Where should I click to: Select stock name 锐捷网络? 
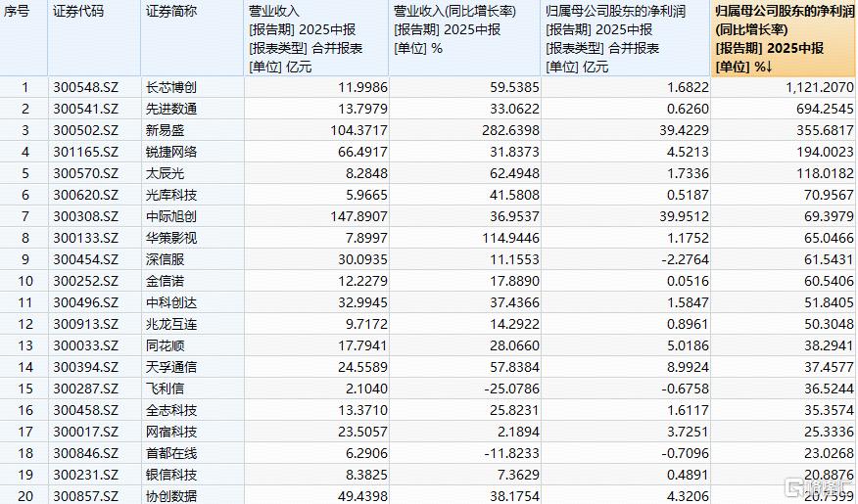171,152
